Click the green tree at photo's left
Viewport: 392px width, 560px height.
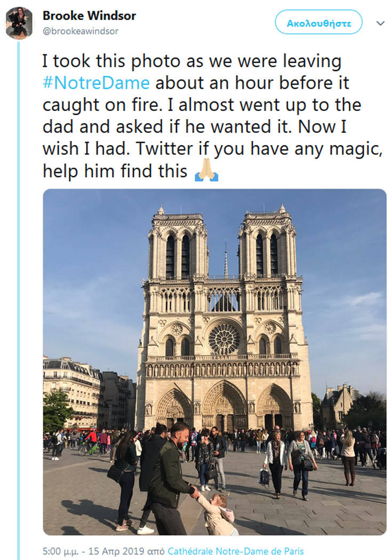coord(55,410)
